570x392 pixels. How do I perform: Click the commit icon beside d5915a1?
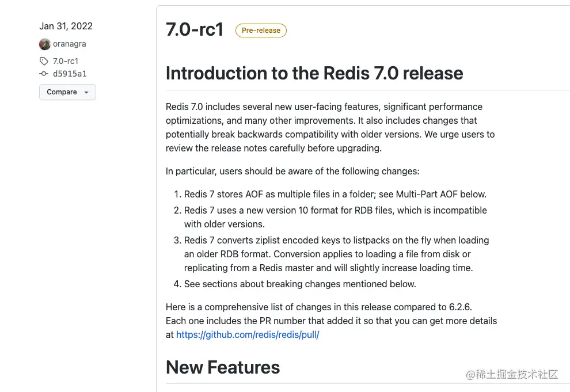point(44,74)
